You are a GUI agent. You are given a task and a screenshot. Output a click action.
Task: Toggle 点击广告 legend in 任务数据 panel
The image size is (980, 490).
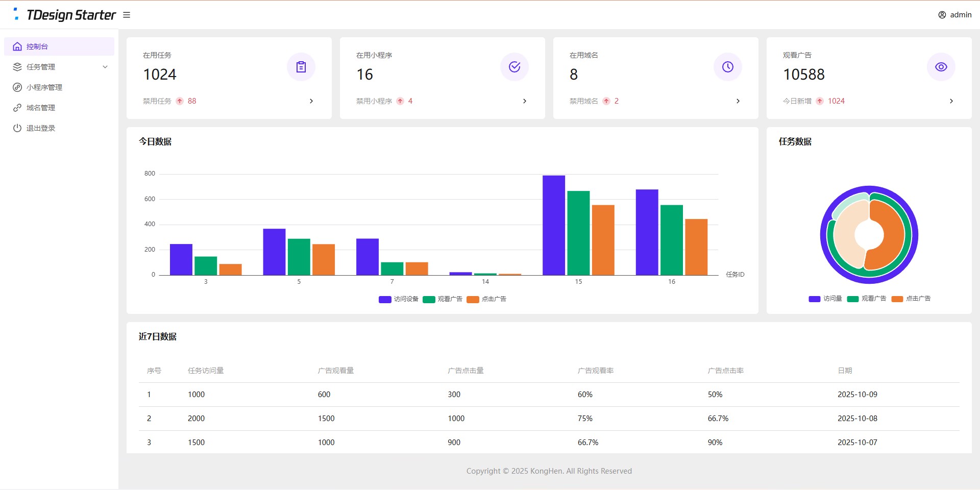(x=912, y=299)
